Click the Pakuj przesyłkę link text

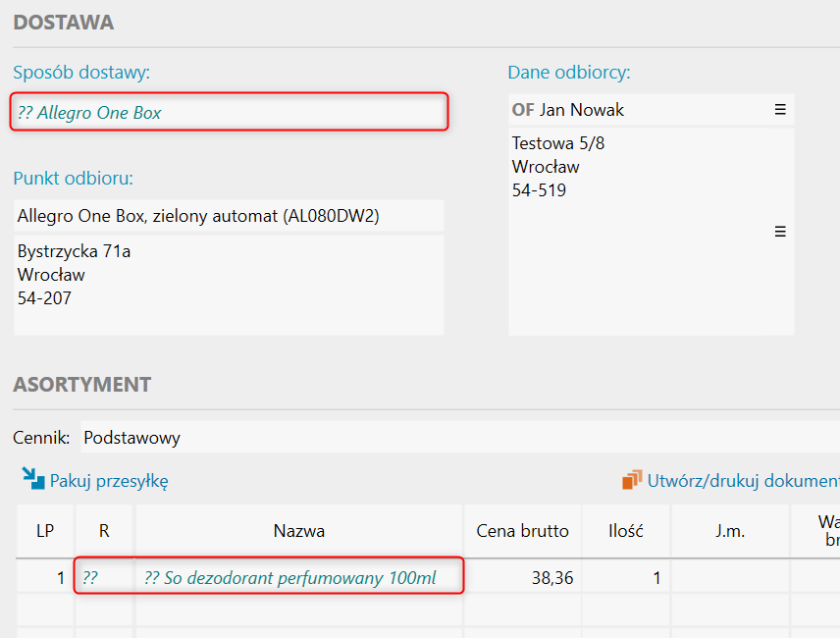click(109, 481)
